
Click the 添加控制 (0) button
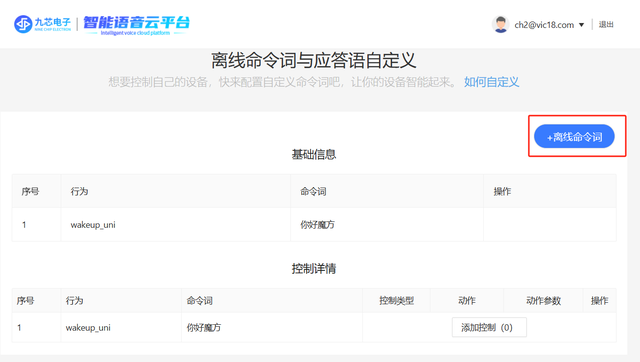(x=489, y=327)
